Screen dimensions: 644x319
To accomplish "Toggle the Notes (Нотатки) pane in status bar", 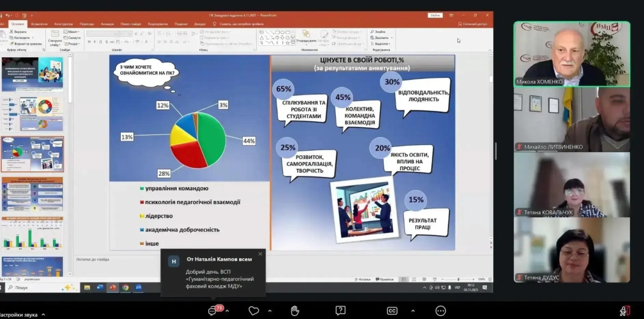I will (x=364, y=279).
